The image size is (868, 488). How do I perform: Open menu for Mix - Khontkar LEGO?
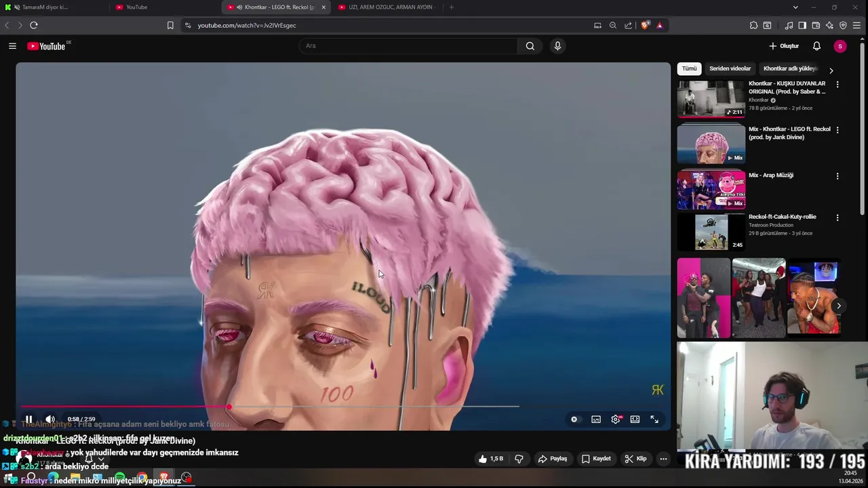[x=837, y=130]
